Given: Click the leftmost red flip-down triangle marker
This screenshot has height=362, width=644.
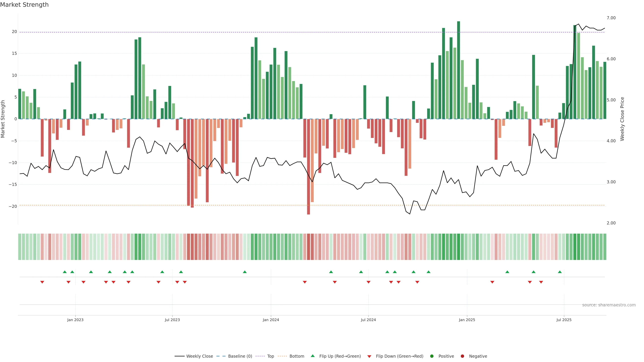Looking at the screenshot, I should coord(42,282).
